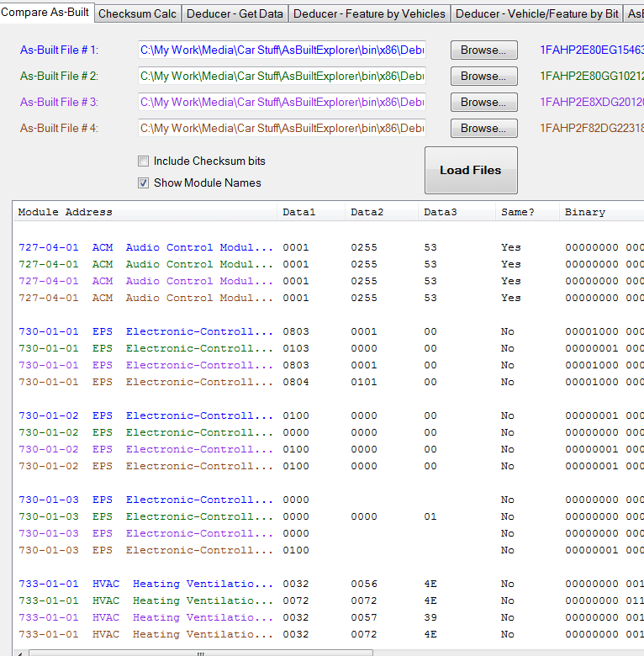644x656 pixels.
Task: Click VIN 1FAHP2E8XDG2012 for file 3
Action: (592, 102)
